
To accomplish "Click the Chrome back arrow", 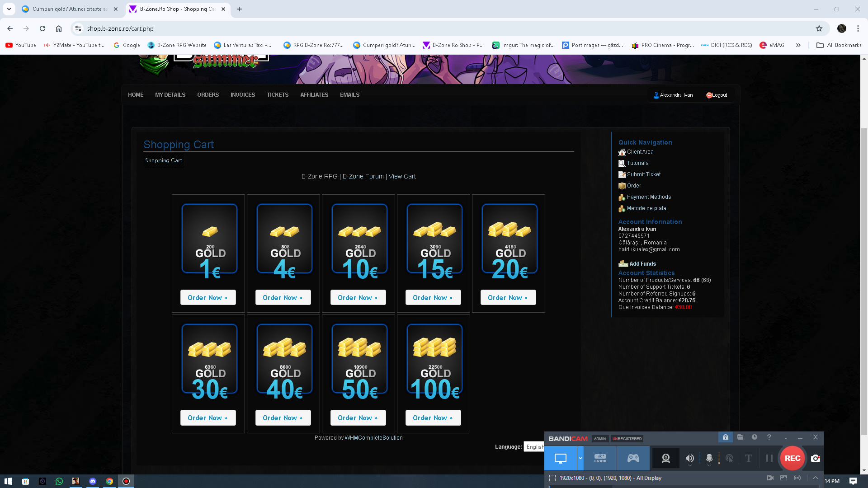I will 10,28.
